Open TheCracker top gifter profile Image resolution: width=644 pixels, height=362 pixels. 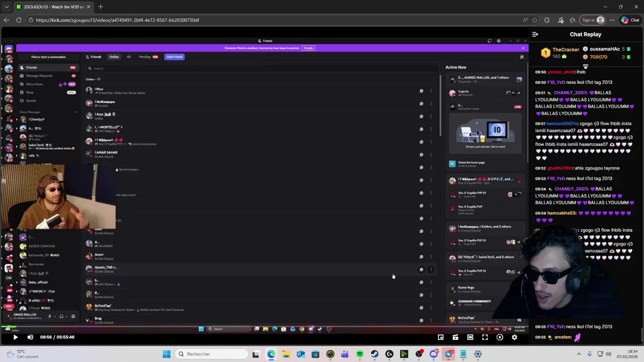tap(566, 50)
